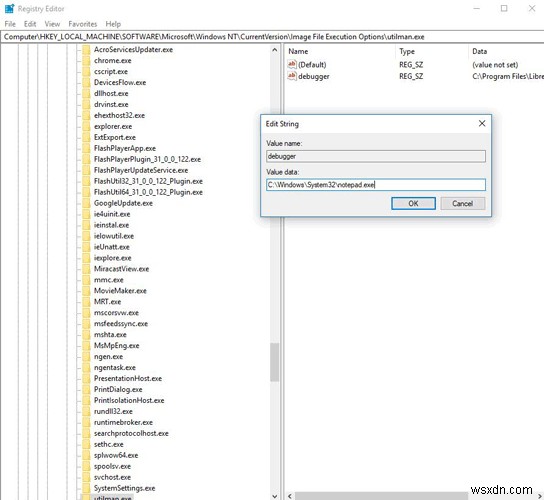Click the registry path address bar
Screen dimensions: 544x500
pyautogui.click(x=272, y=37)
